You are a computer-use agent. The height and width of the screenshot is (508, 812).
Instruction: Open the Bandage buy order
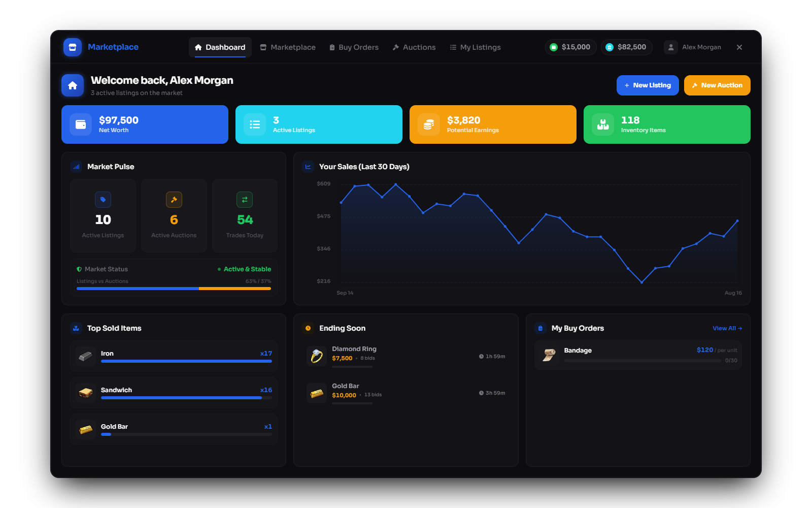(638, 355)
